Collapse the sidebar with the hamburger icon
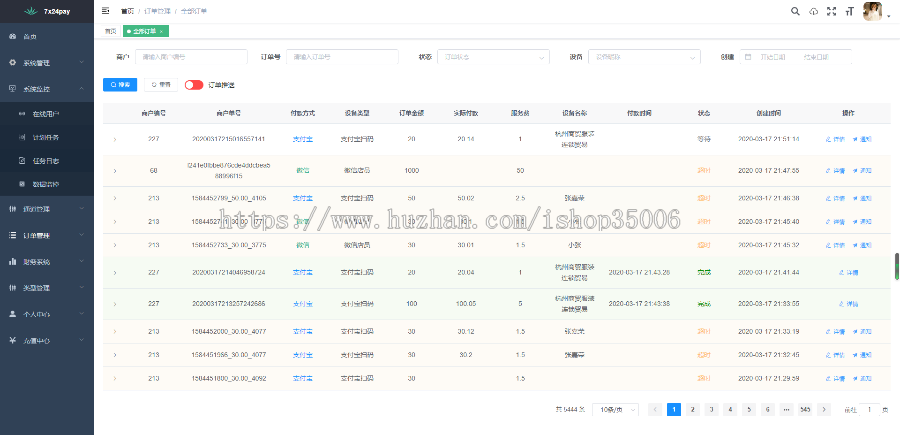This screenshot has height=435, width=900. pos(106,11)
